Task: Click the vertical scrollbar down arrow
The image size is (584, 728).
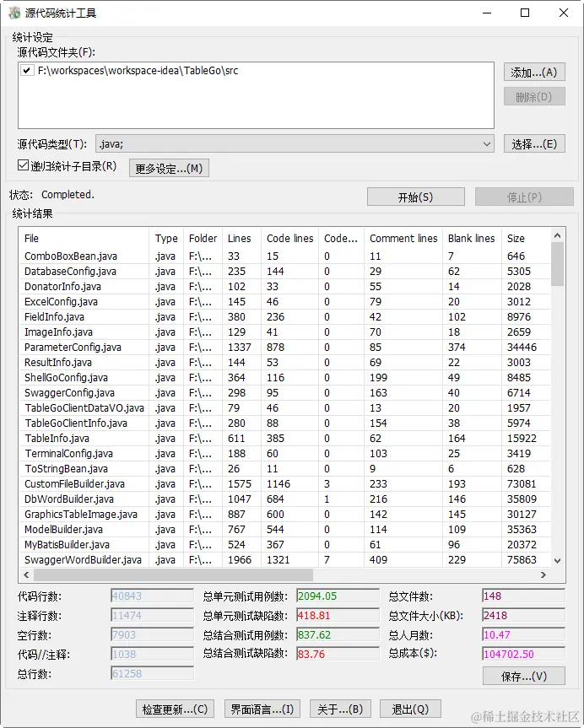Action: tap(558, 561)
